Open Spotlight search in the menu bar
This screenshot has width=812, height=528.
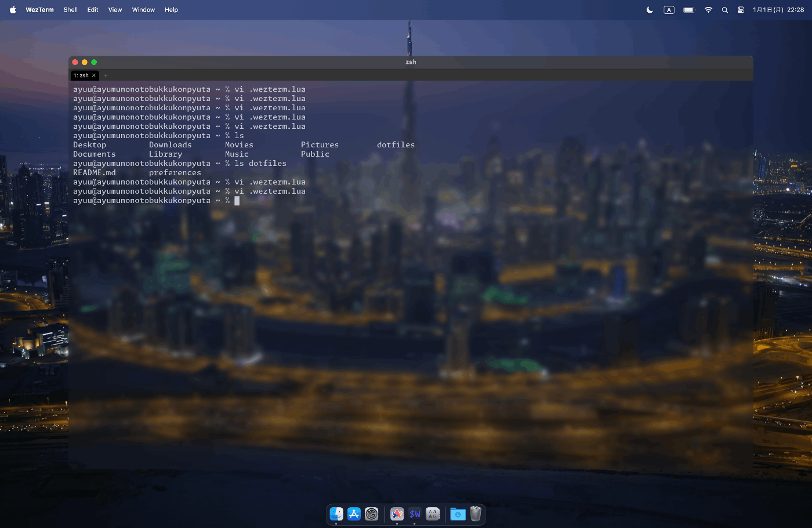[724, 9]
